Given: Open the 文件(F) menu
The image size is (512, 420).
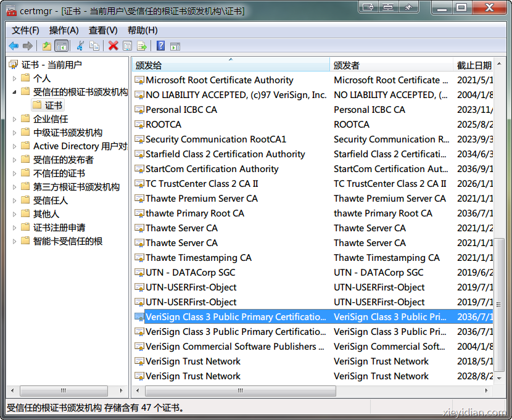Looking at the screenshot, I should click(x=25, y=30).
